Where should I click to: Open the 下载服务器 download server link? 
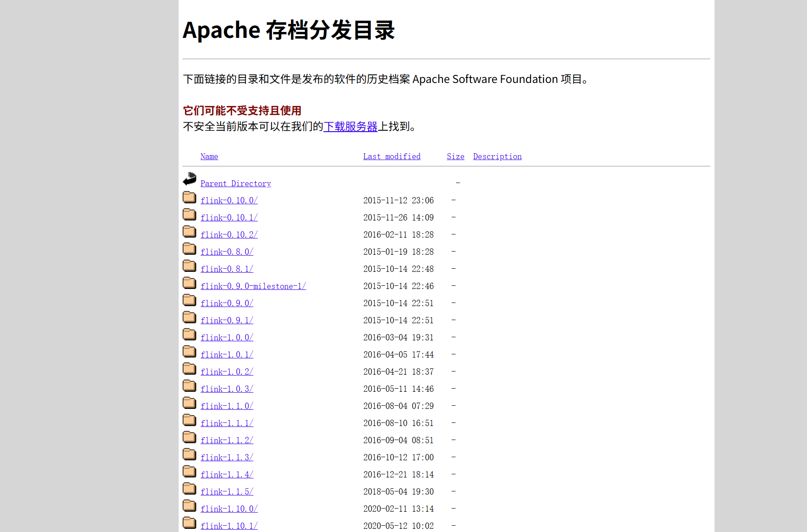click(350, 127)
